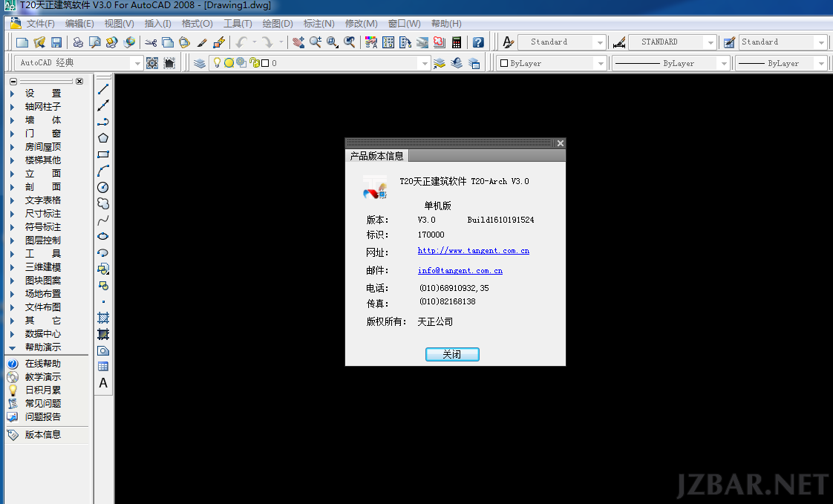
Task: Open the Text Style manager icon
Action: click(x=508, y=42)
